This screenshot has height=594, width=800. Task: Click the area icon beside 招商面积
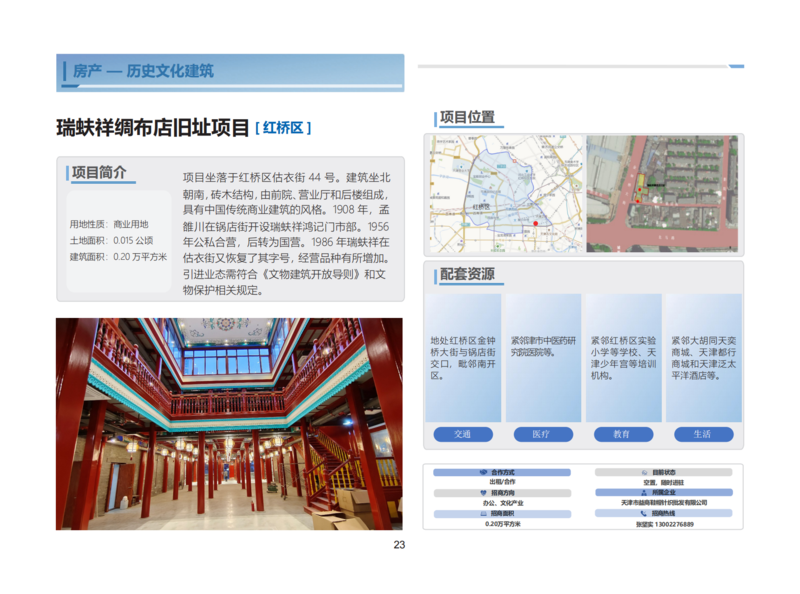483,514
